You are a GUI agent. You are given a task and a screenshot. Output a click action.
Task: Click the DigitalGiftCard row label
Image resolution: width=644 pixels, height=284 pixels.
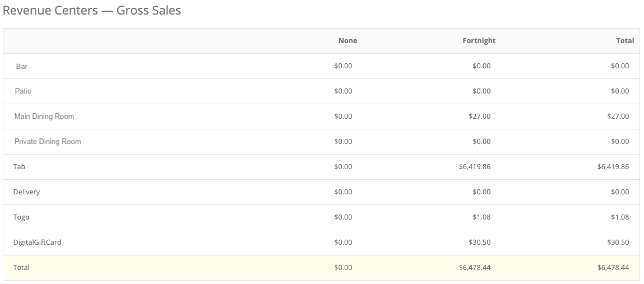click(37, 243)
